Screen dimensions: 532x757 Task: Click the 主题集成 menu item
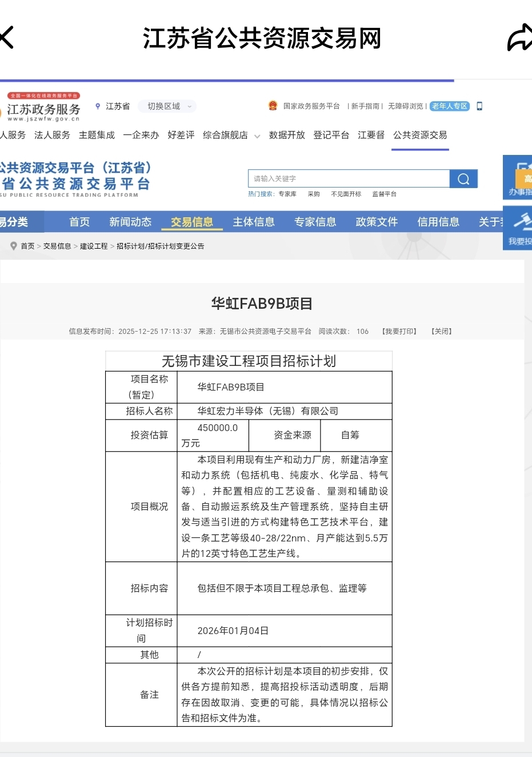pos(97,135)
